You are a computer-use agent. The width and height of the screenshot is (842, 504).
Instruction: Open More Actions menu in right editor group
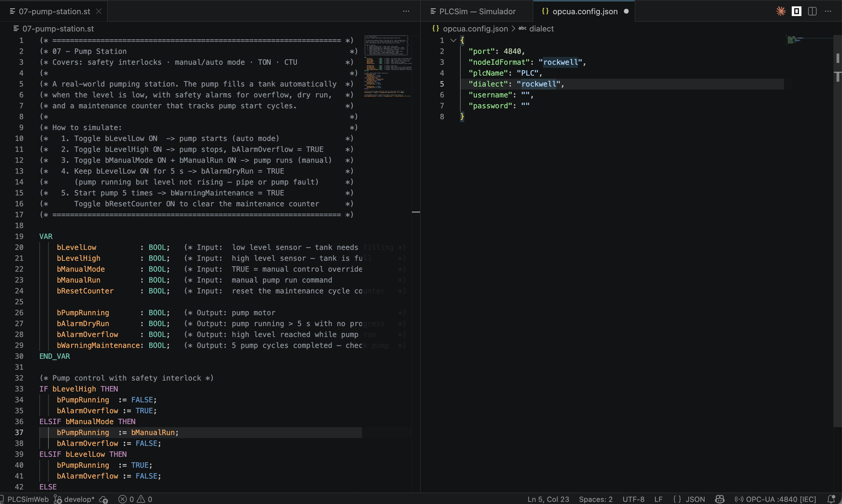click(828, 11)
